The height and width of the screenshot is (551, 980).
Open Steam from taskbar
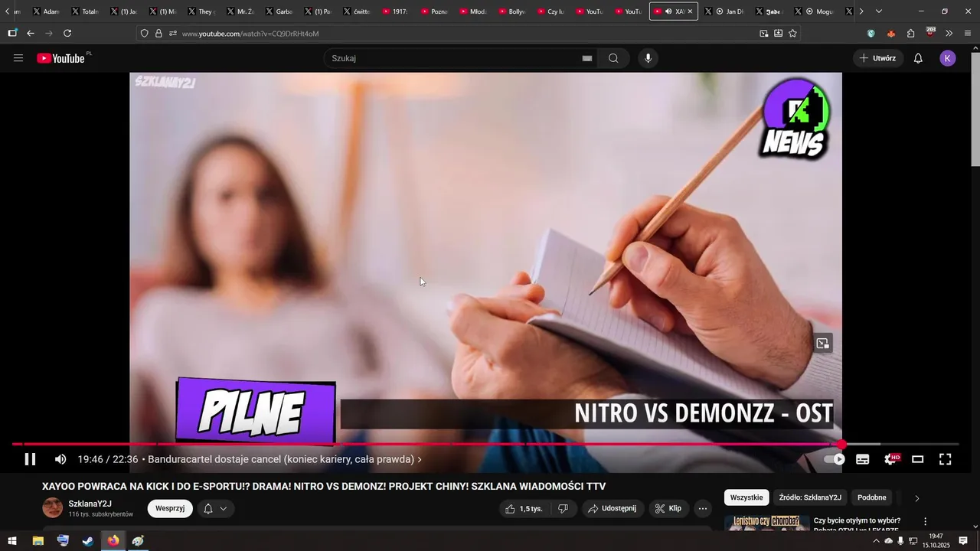(88, 541)
